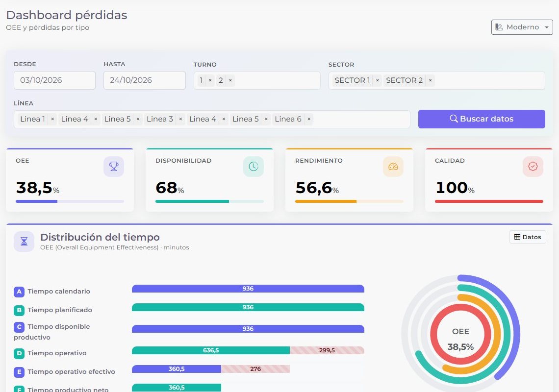The image size is (559, 392).
Task: Open the LÍNEA multi-select field
Action: tap(212, 119)
